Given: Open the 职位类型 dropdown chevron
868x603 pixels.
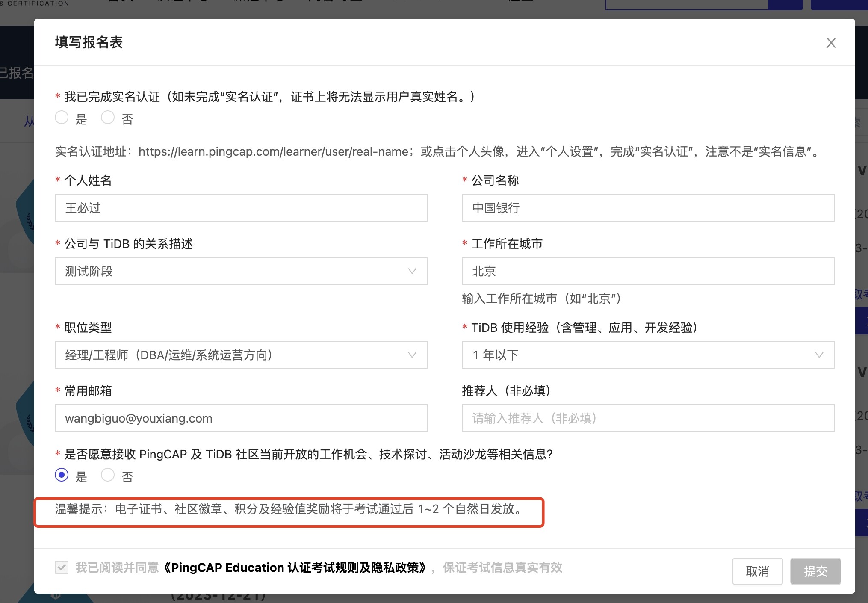Looking at the screenshot, I should click(412, 355).
